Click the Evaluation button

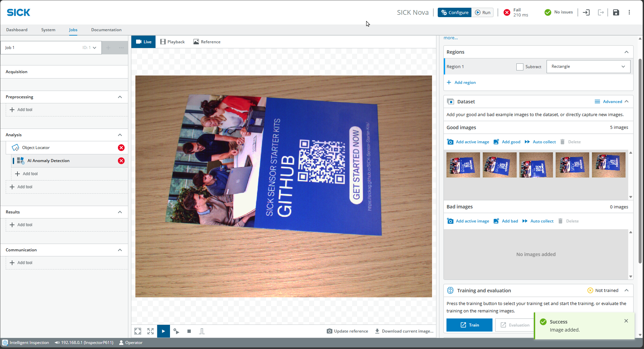tap(515, 325)
